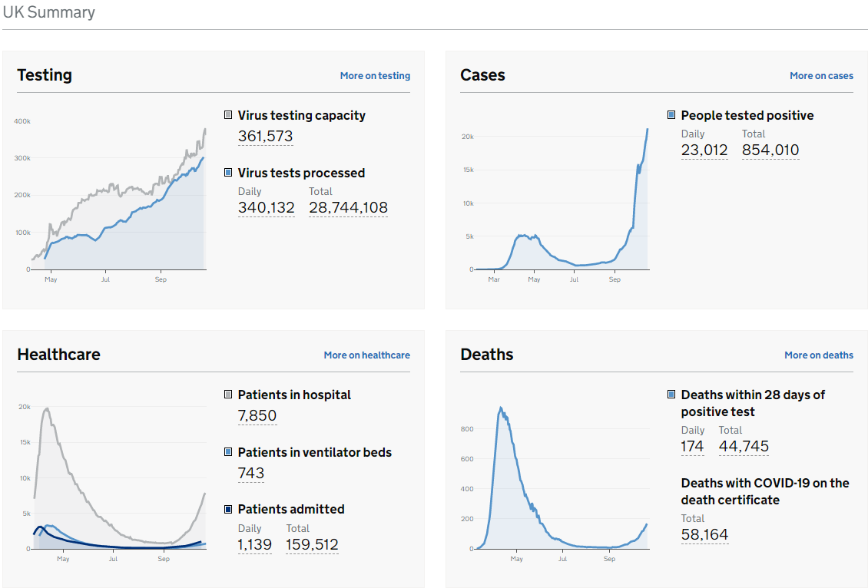This screenshot has height=588, width=868.
Task: Open the More on testing link
Action: coord(375,76)
